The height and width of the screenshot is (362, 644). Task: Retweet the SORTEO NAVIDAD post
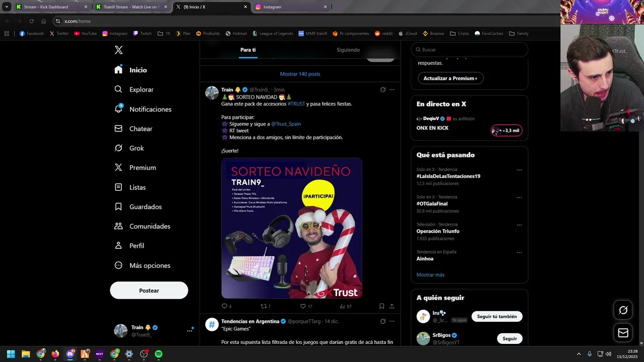coord(266,306)
